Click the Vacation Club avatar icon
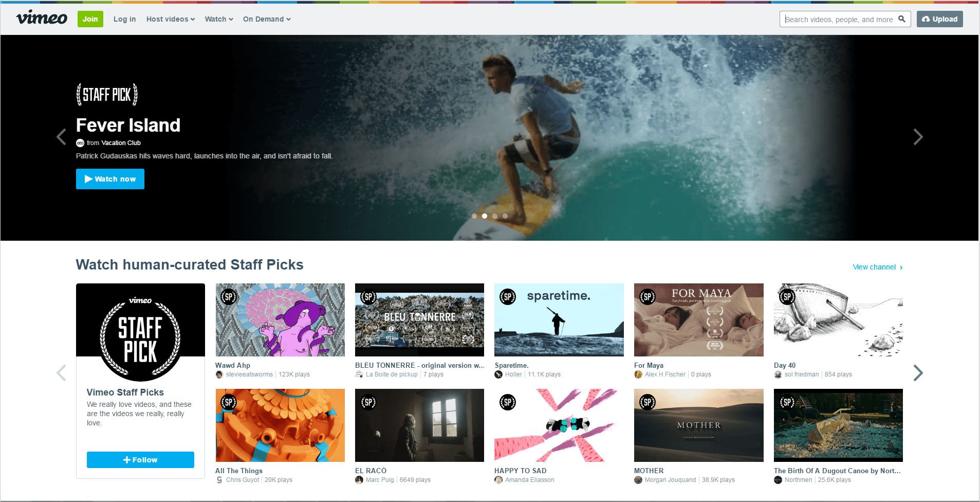Viewport: 980px width, 502px height. [80, 143]
